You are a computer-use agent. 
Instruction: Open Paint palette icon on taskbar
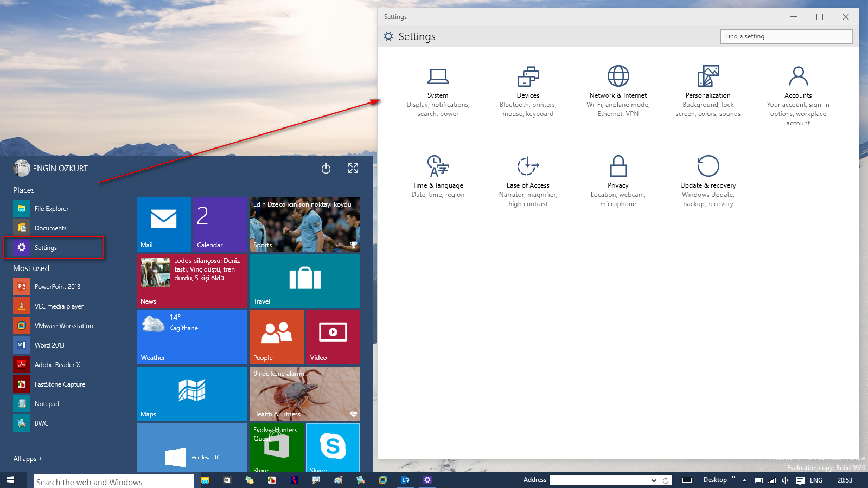tap(339, 480)
